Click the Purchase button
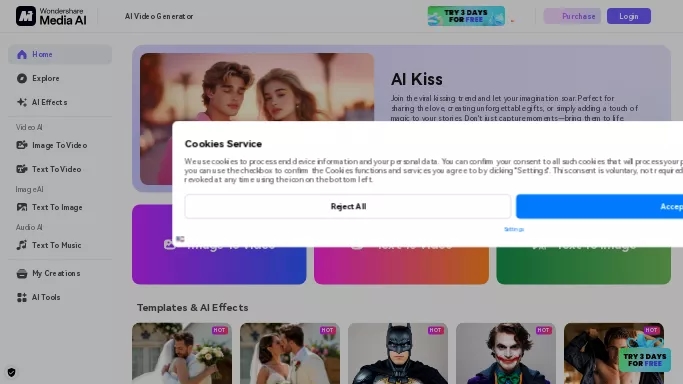 click(x=572, y=16)
